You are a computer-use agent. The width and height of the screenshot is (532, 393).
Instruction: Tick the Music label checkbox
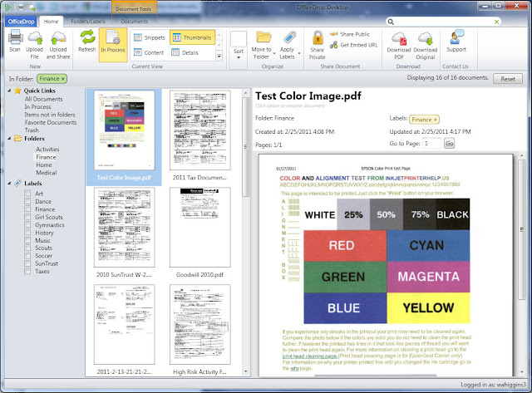click(27, 240)
